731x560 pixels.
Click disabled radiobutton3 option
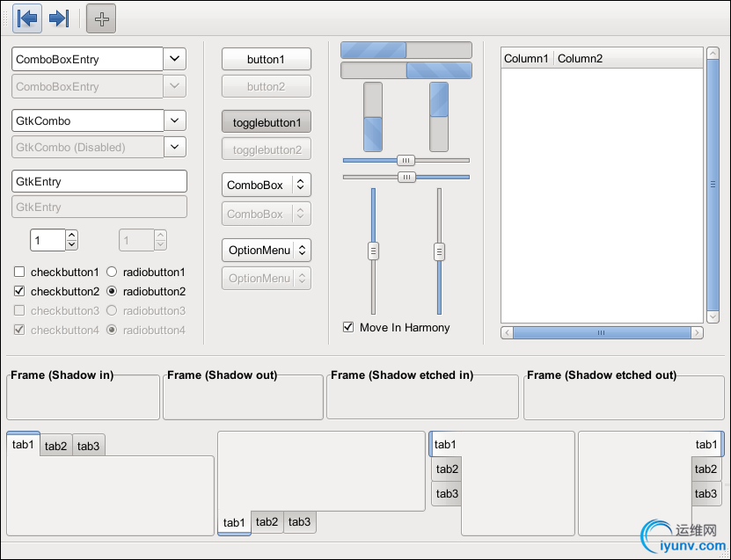(112, 310)
